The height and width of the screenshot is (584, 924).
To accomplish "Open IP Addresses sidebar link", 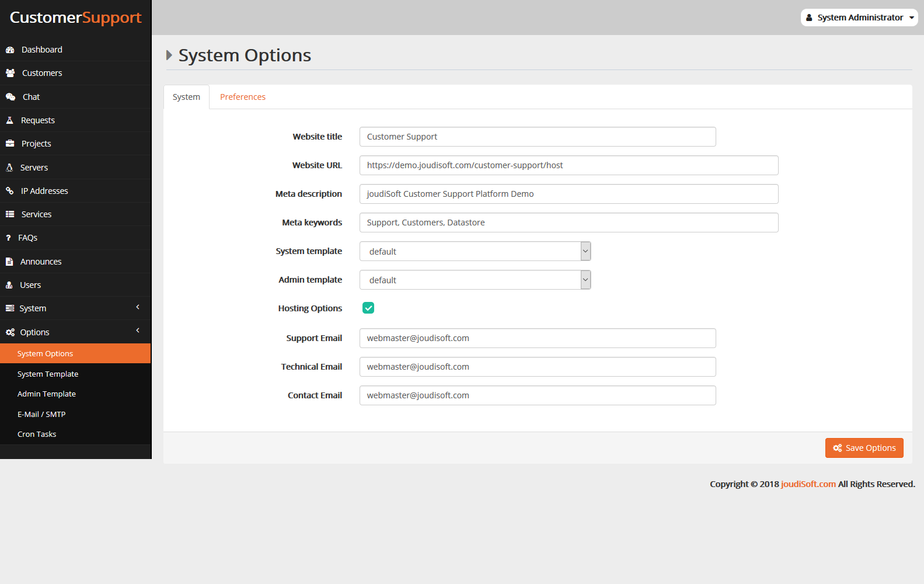I will 75,191.
